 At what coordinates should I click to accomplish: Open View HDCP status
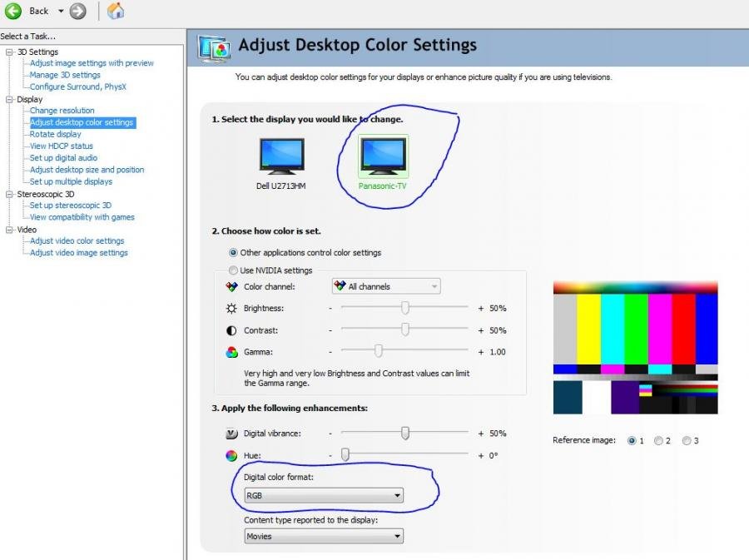pos(62,146)
